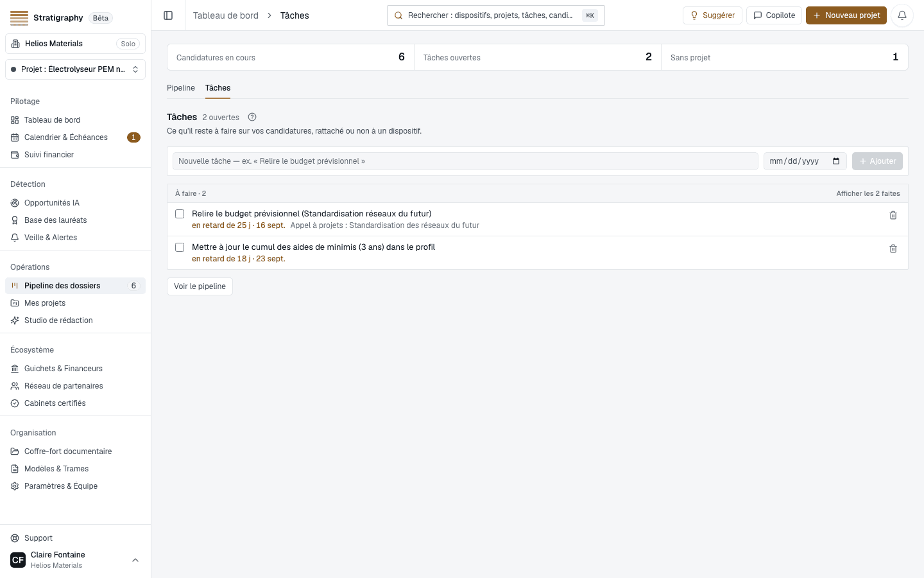924x578 pixels.
Task: Focus the global search field
Action: click(x=495, y=15)
